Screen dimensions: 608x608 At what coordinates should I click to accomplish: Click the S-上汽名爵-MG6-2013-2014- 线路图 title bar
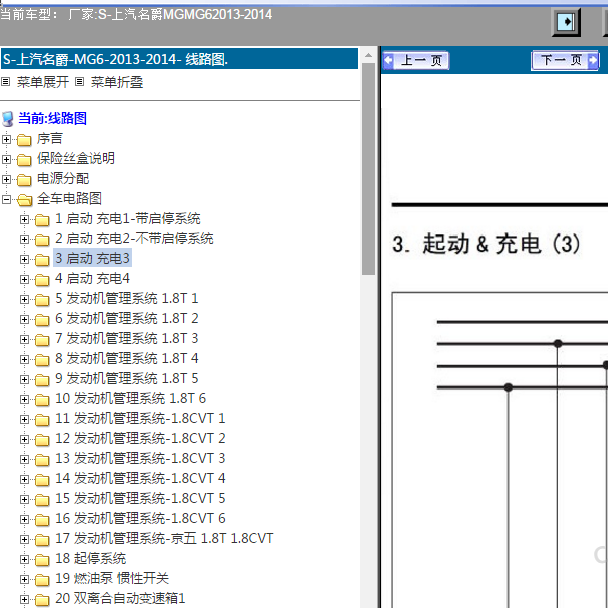tap(179, 59)
